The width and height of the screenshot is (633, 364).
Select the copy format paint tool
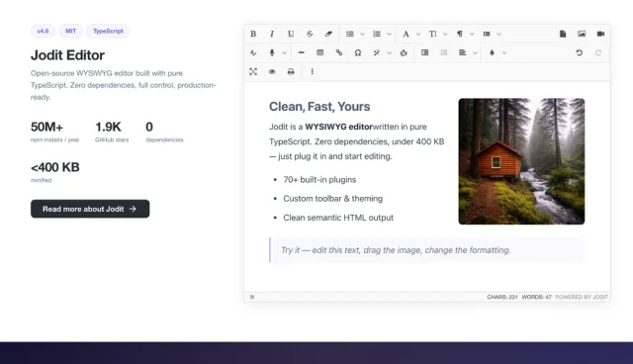[x=404, y=52]
